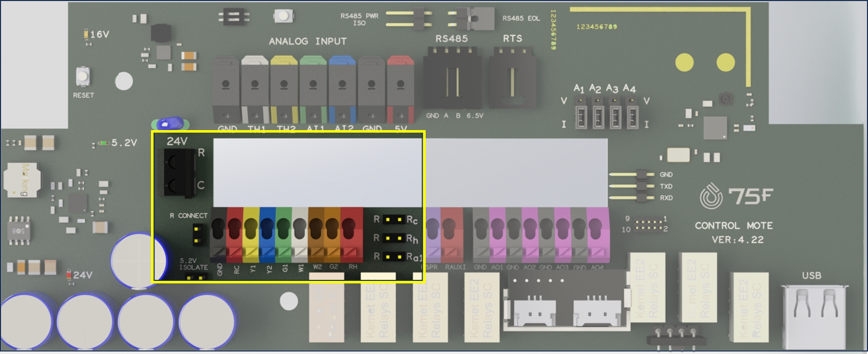
Task: Click the 75F logo
Action: pos(736,196)
